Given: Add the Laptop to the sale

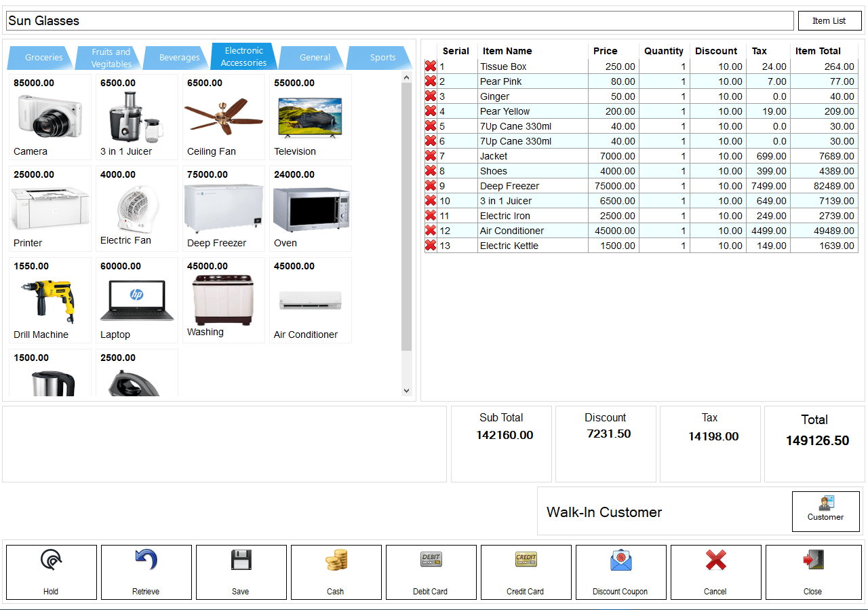Looking at the screenshot, I should click(x=136, y=301).
